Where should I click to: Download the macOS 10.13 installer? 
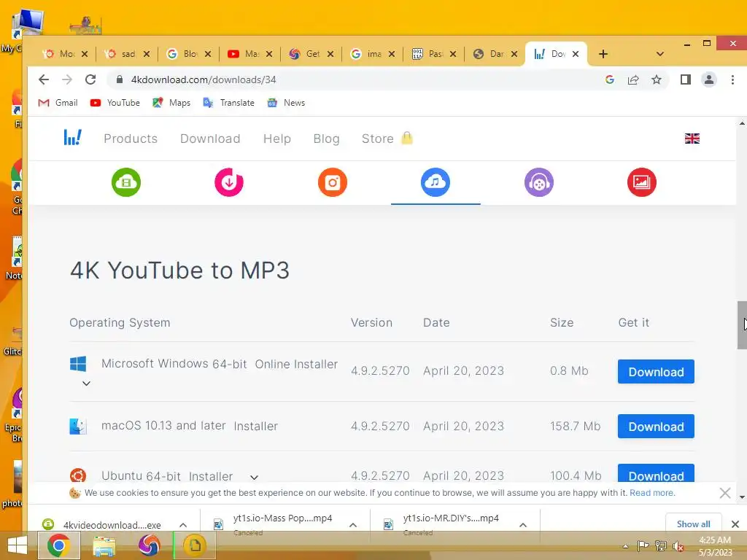coord(656,426)
